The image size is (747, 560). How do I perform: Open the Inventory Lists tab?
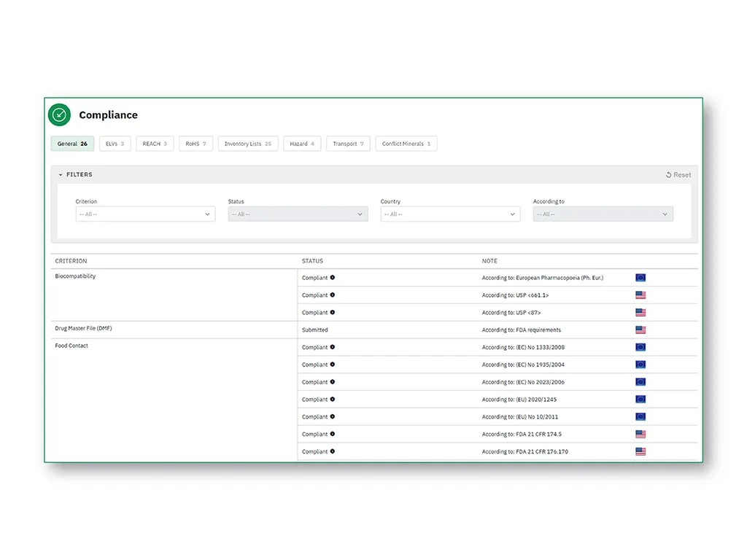[x=248, y=144]
